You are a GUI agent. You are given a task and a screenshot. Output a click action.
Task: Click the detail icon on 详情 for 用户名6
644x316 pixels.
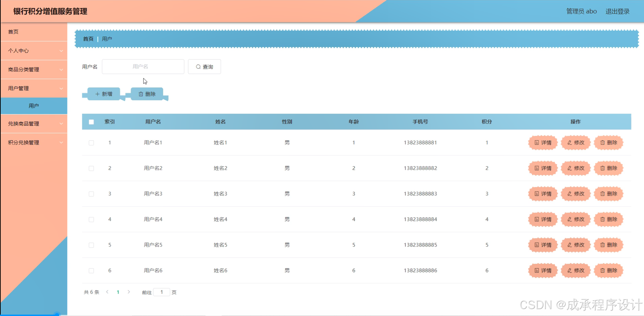tap(537, 271)
